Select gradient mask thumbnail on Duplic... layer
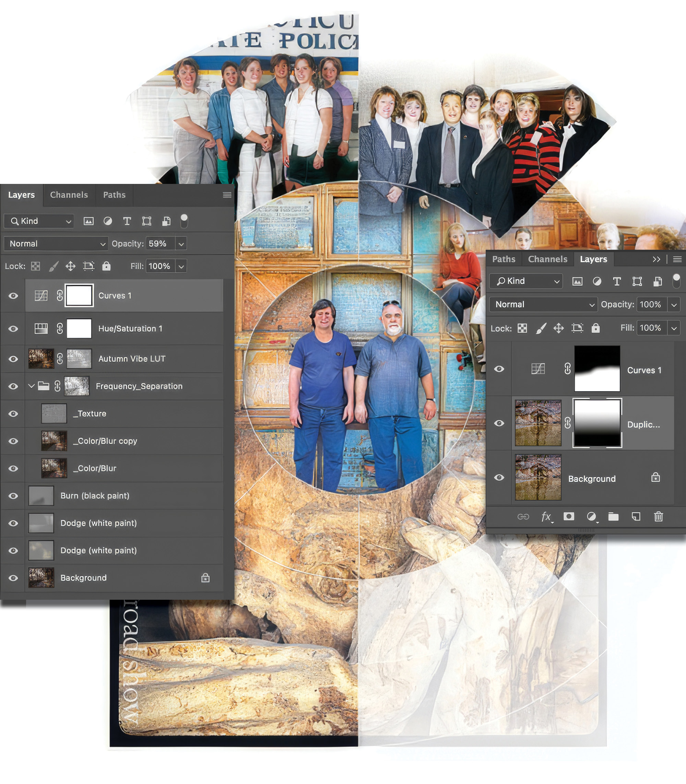The image size is (686, 784). tap(597, 423)
